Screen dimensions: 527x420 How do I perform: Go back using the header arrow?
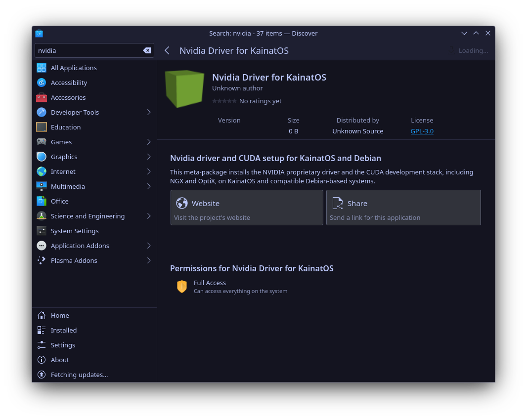coord(167,50)
